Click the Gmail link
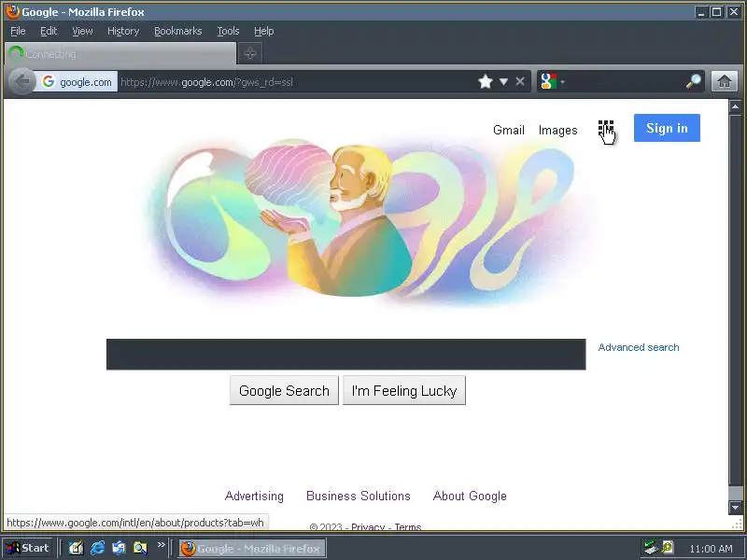 (x=508, y=130)
